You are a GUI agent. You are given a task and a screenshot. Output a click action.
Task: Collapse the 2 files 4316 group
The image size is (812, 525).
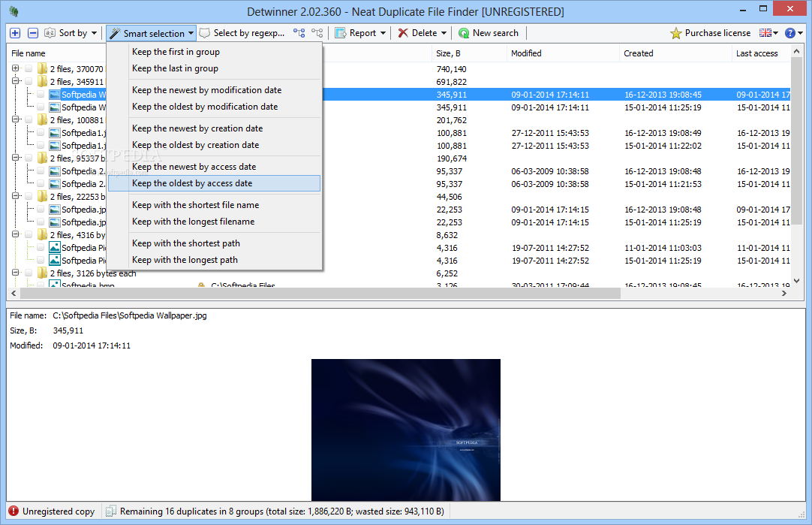(x=16, y=234)
